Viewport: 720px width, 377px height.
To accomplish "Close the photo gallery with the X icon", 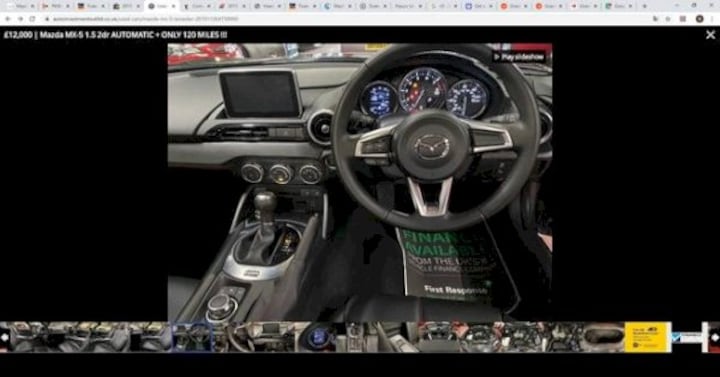I will pos(710,35).
